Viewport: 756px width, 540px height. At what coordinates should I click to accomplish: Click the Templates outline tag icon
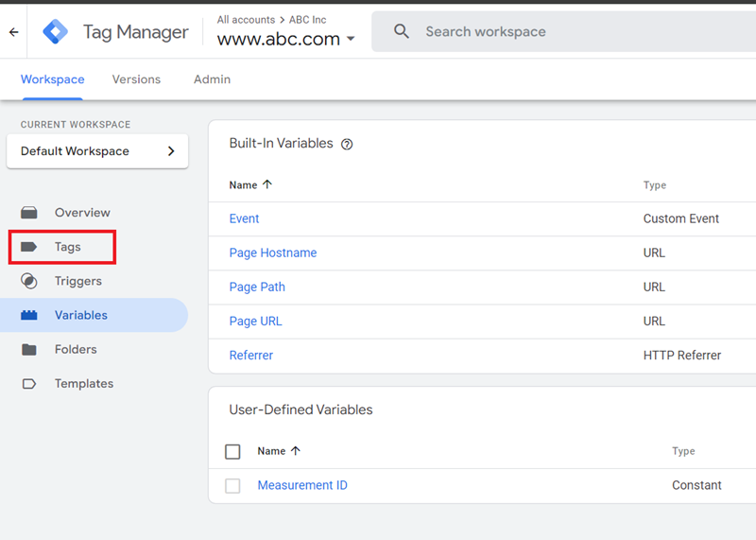click(29, 384)
